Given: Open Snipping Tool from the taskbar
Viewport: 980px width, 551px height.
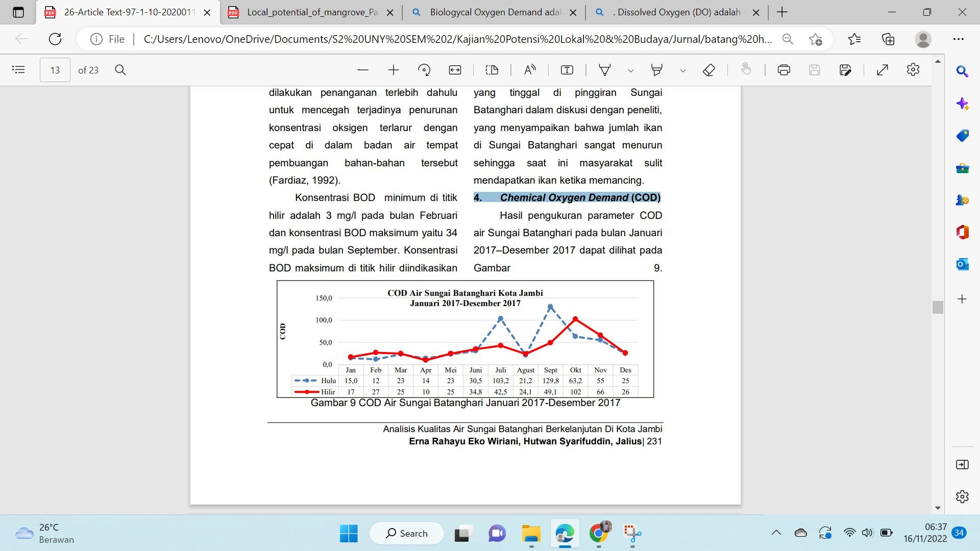Looking at the screenshot, I should pos(633,534).
